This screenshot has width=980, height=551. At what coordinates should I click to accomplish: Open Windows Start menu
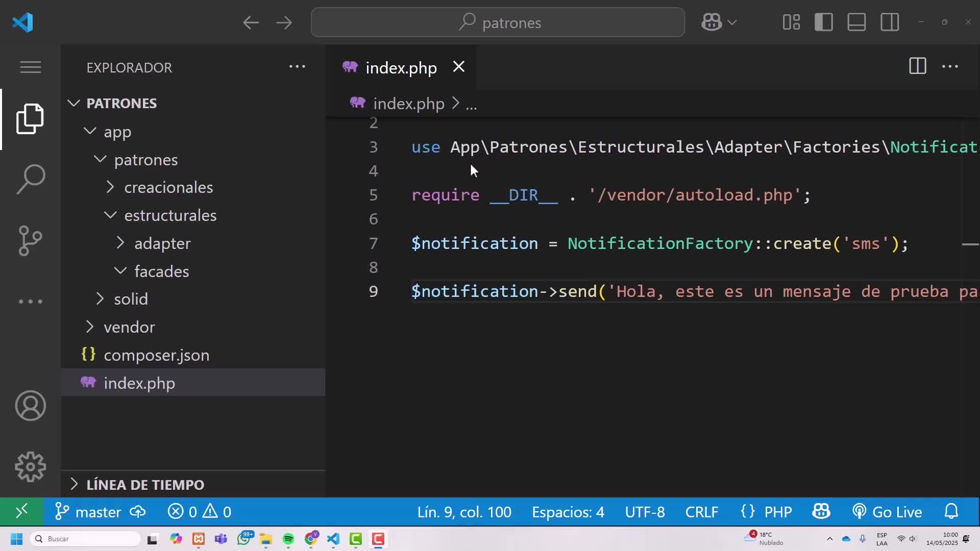point(16,539)
